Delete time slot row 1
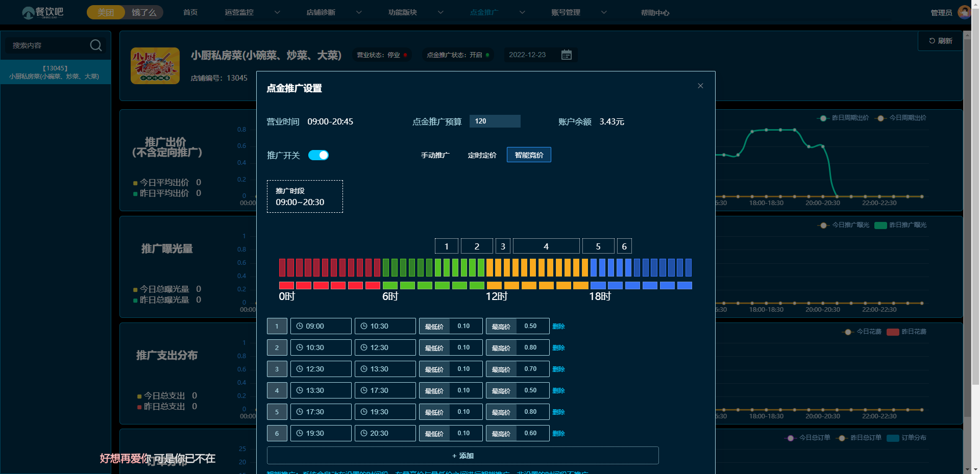Viewport: 980px width, 474px height. click(x=558, y=326)
